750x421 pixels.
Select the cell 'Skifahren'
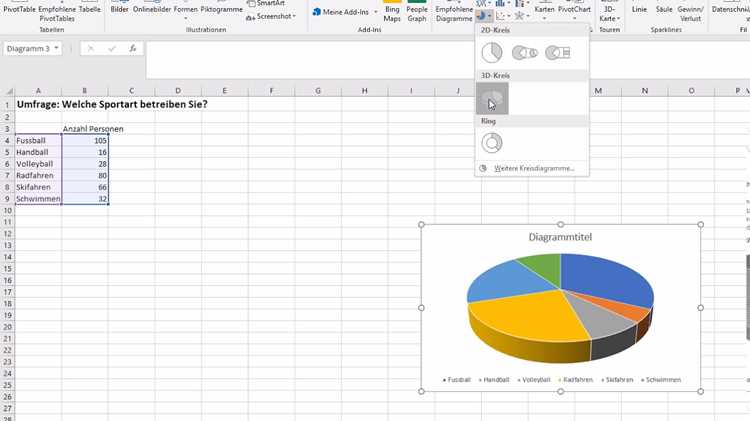click(38, 187)
